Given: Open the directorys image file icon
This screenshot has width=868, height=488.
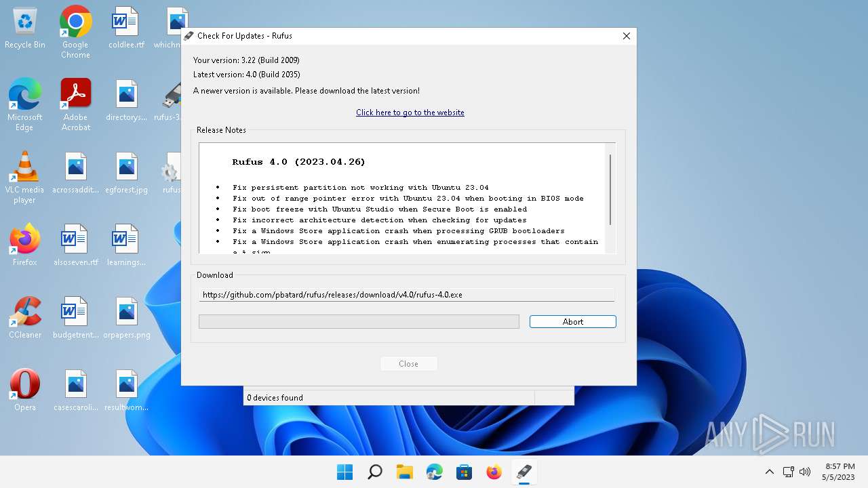Looking at the screenshot, I should pyautogui.click(x=126, y=100).
